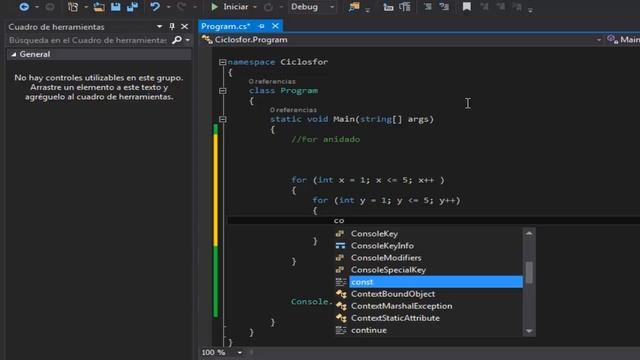Pin the Cuadro de herramientas panel
This screenshot has height=360, width=640.
coord(172,27)
